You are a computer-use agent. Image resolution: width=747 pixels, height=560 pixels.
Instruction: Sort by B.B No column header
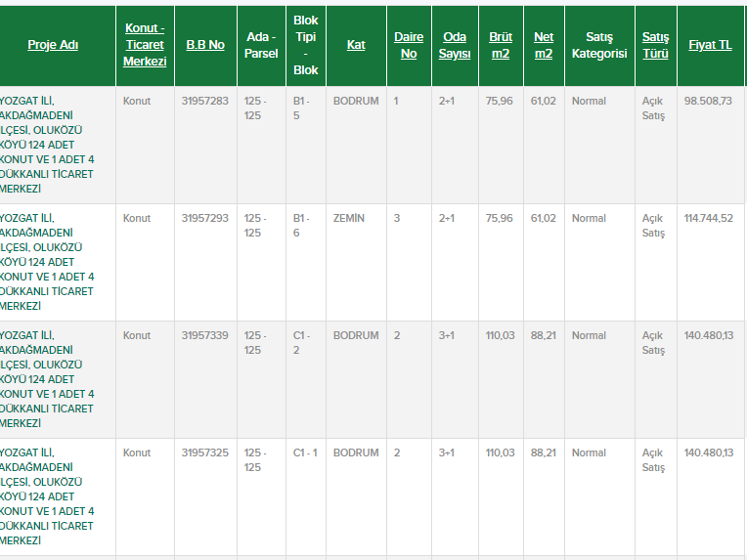pos(205,45)
